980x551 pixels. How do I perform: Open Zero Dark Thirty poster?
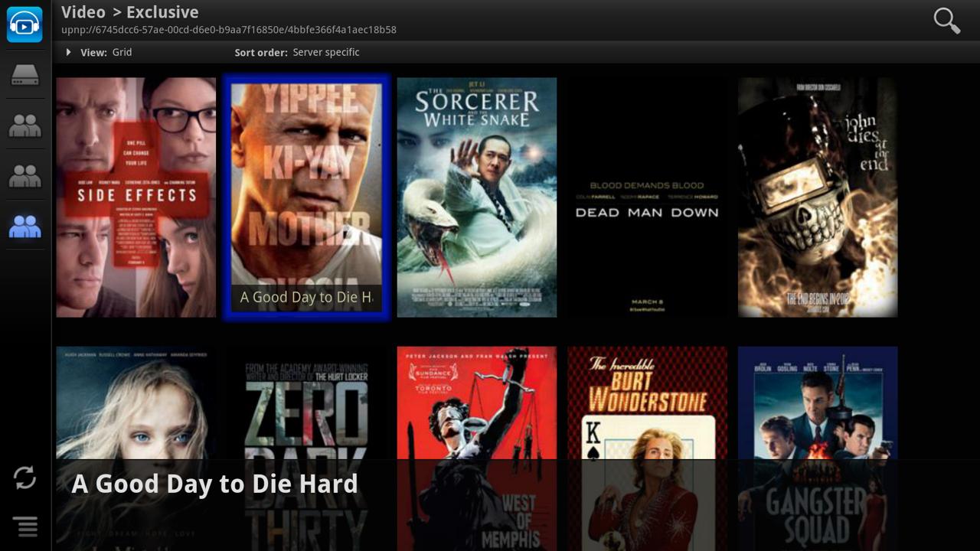click(306, 448)
